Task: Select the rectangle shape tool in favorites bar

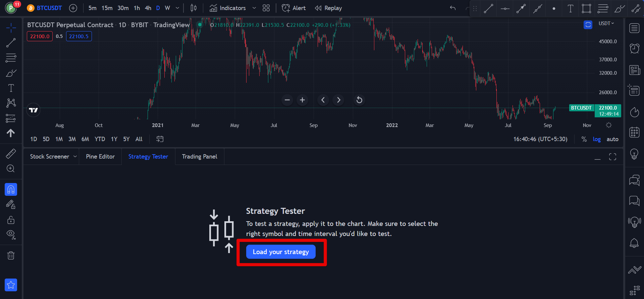Action: [x=586, y=9]
